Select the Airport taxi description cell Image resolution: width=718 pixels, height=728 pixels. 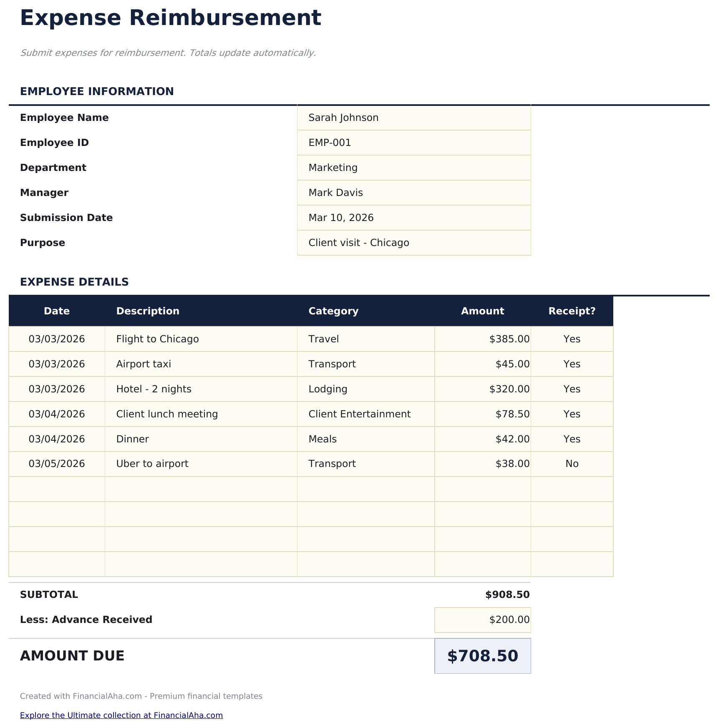[x=200, y=364]
